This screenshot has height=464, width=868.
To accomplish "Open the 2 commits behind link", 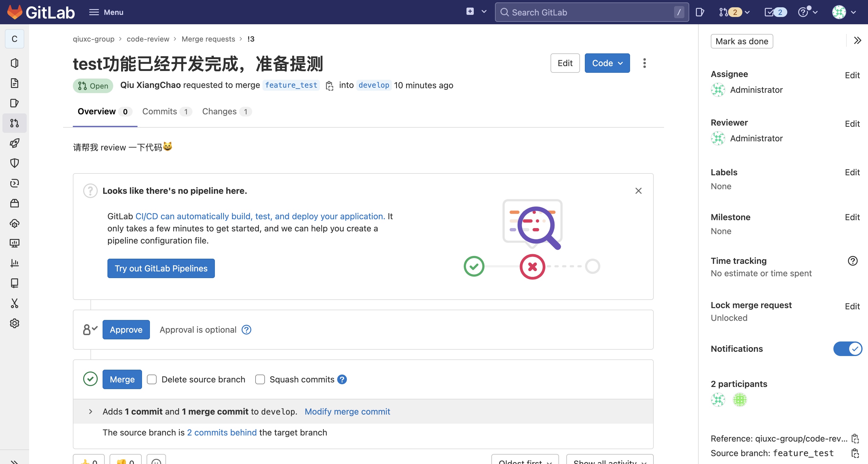I will coord(222,432).
